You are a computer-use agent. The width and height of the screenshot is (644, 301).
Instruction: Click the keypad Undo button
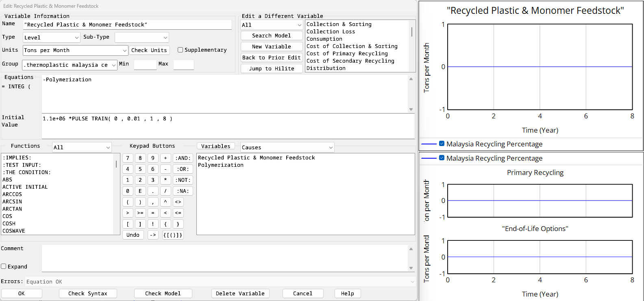tap(133, 235)
